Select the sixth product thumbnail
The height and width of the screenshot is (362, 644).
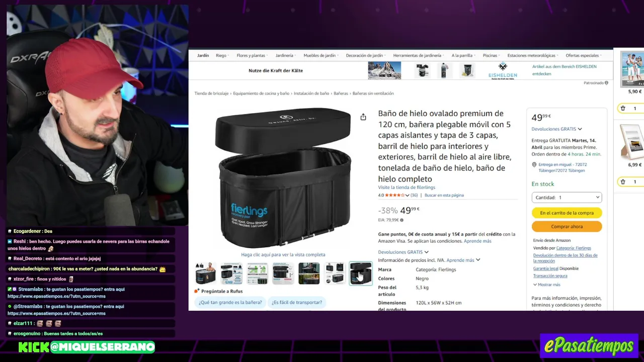335,274
